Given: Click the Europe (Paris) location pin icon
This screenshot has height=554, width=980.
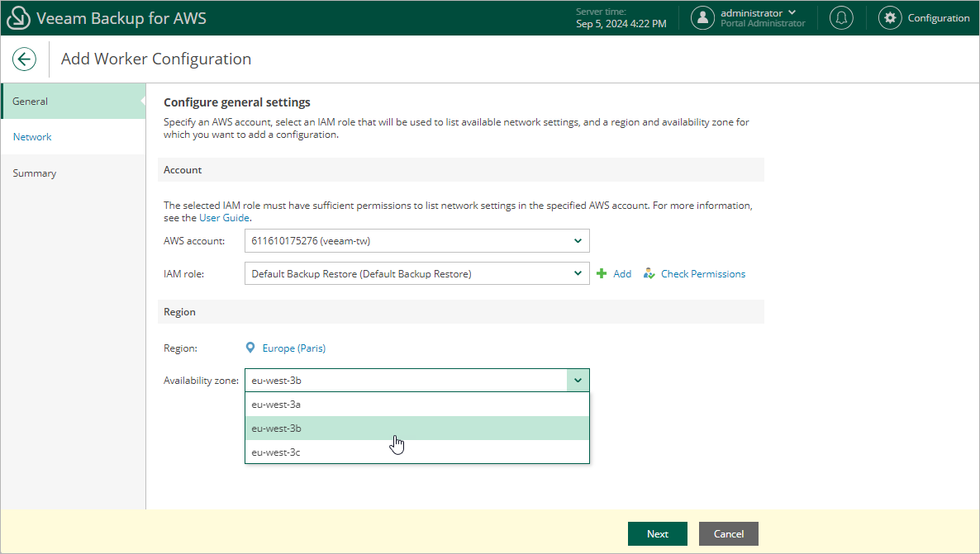Looking at the screenshot, I should point(250,348).
